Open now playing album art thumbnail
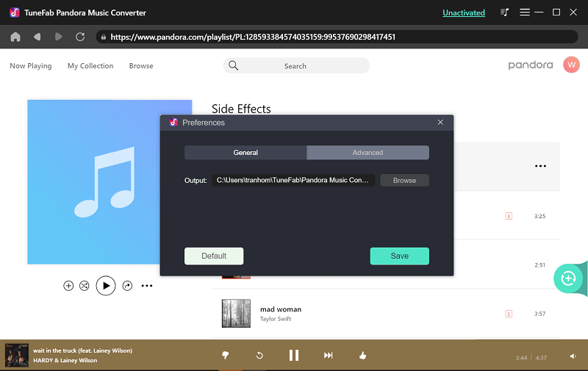588x371 pixels. pos(16,356)
